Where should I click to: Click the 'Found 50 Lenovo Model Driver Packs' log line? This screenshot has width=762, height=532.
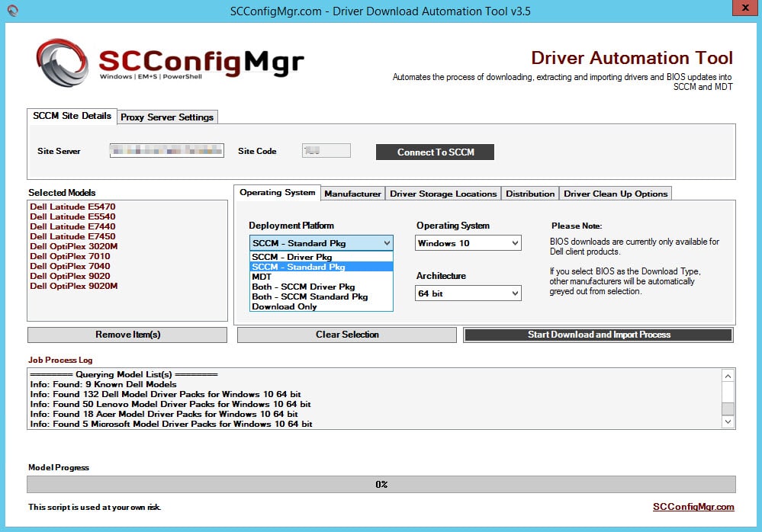(170, 405)
